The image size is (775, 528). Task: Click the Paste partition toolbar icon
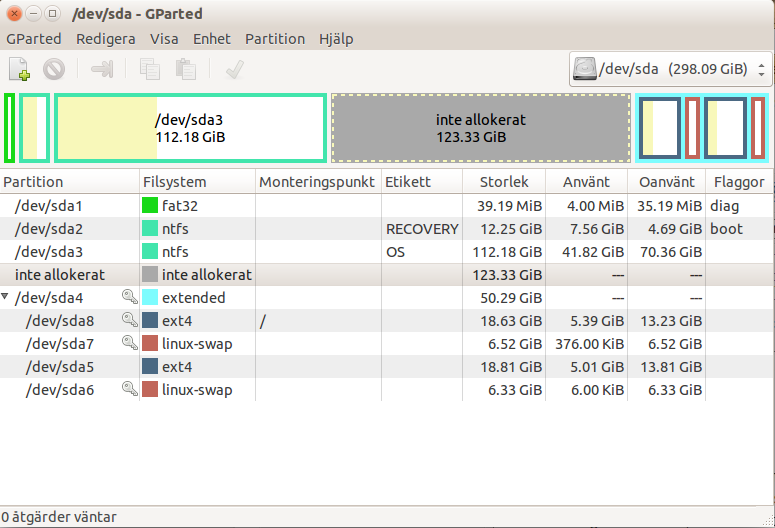click(186, 69)
